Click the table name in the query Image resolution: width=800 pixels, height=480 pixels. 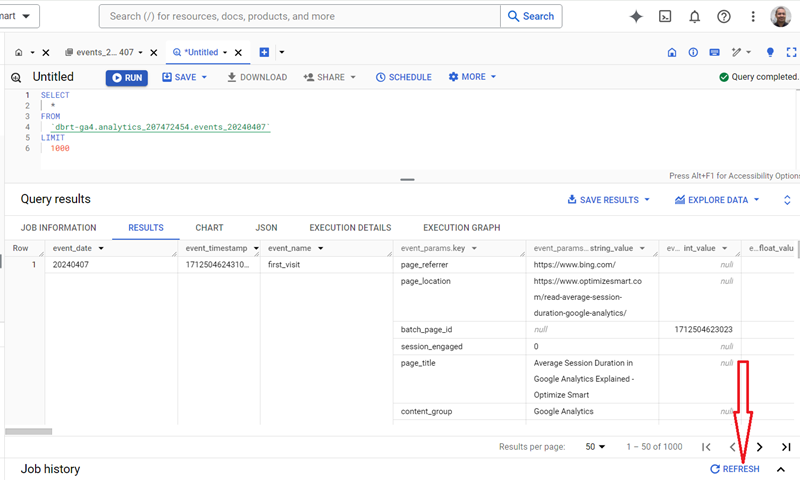click(161, 127)
